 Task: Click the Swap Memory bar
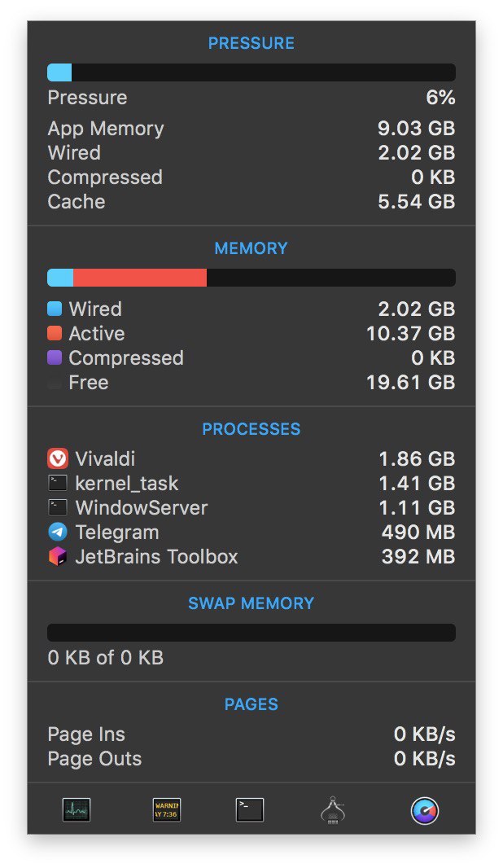tap(251, 633)
